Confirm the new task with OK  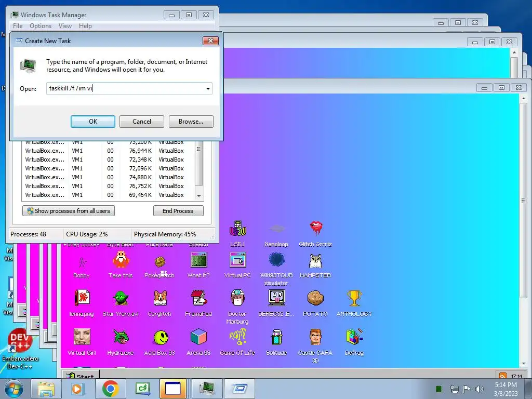pyautogui.click(x=93, y=122)
